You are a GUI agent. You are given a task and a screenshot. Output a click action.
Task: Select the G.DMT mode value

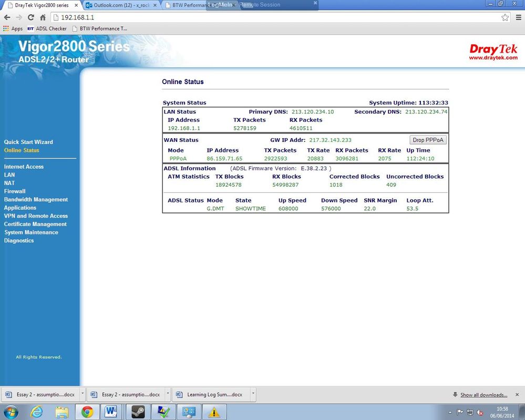[x=215, y=209]
